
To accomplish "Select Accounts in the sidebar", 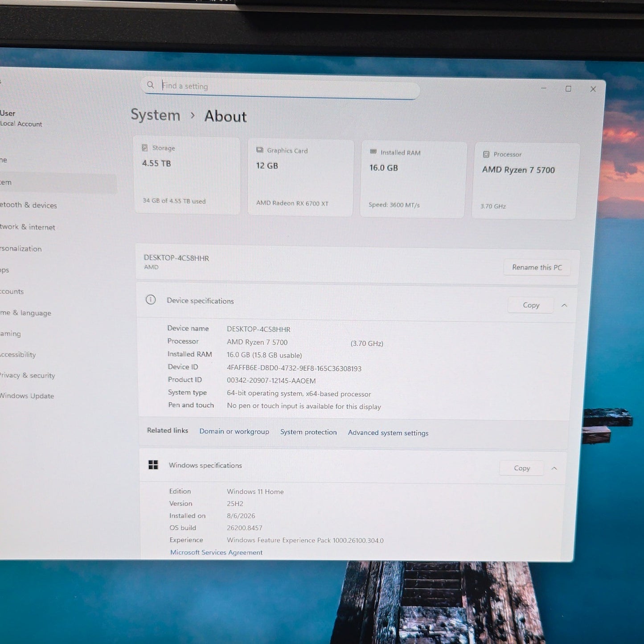I will (12, 291).
